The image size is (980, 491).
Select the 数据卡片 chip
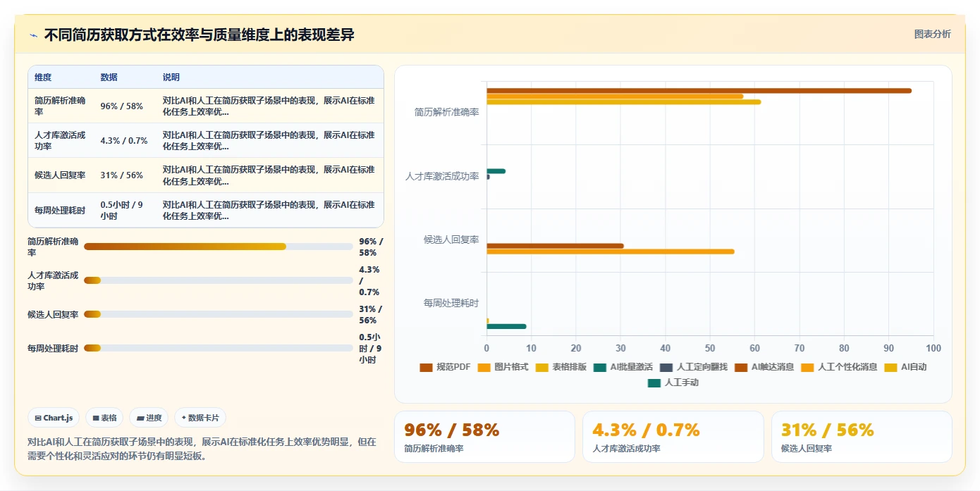[x=200, y=418]
